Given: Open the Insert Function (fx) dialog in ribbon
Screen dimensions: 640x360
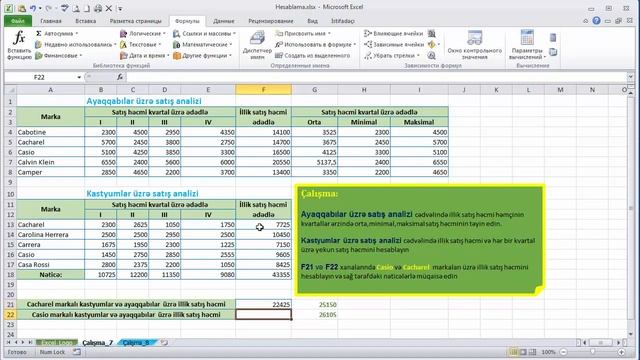Looking at the screenshot, I should coord(19,45).
